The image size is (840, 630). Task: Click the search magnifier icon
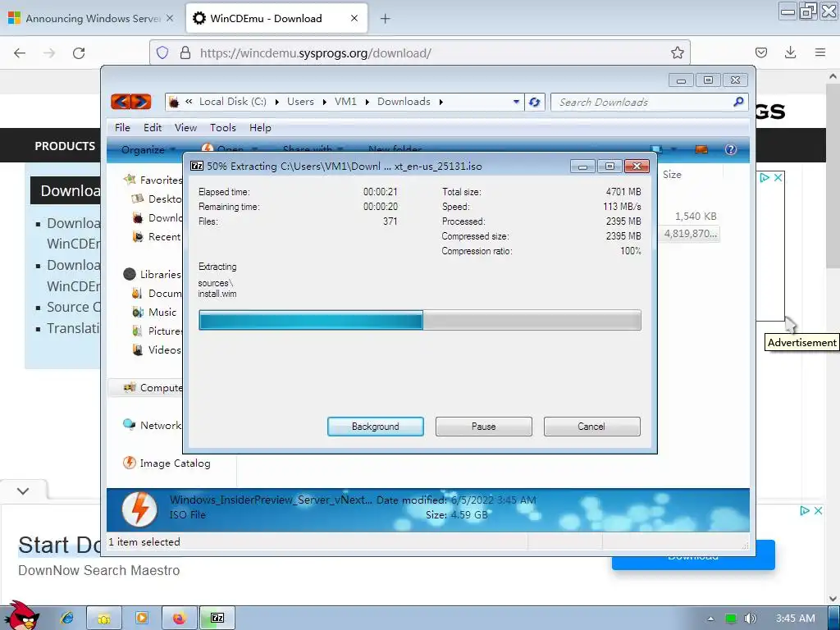tap(739, 101)
